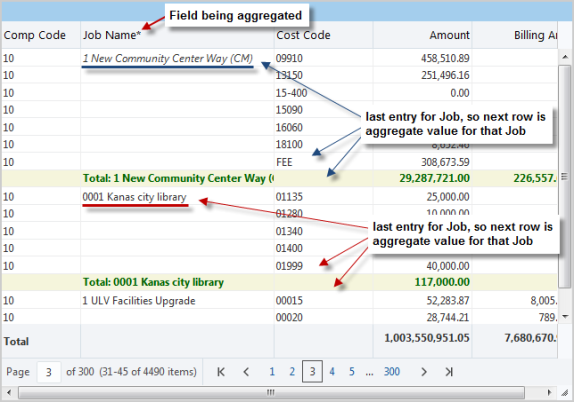Image resolution: width=574 pixels, height=402 pixels.
Task: Jump to page 300 link
Action: coord(392,372)
